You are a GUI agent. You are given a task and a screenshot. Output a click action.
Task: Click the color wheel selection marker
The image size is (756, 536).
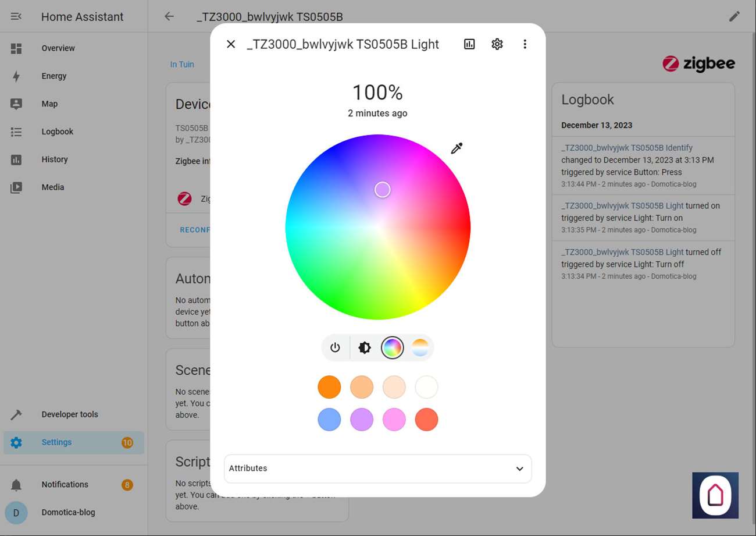coord(382,190)
